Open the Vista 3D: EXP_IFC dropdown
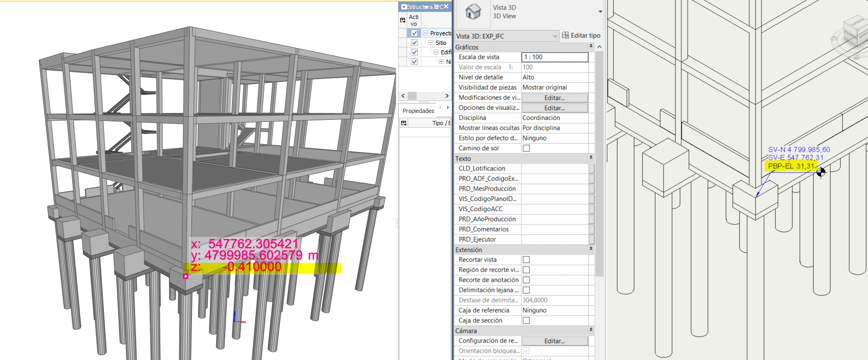This screenshot has height=360, width=868. click(x=507, y=36)
